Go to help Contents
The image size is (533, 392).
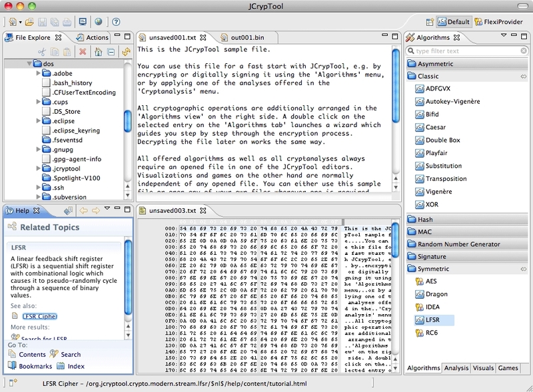[x=32, y=354]
